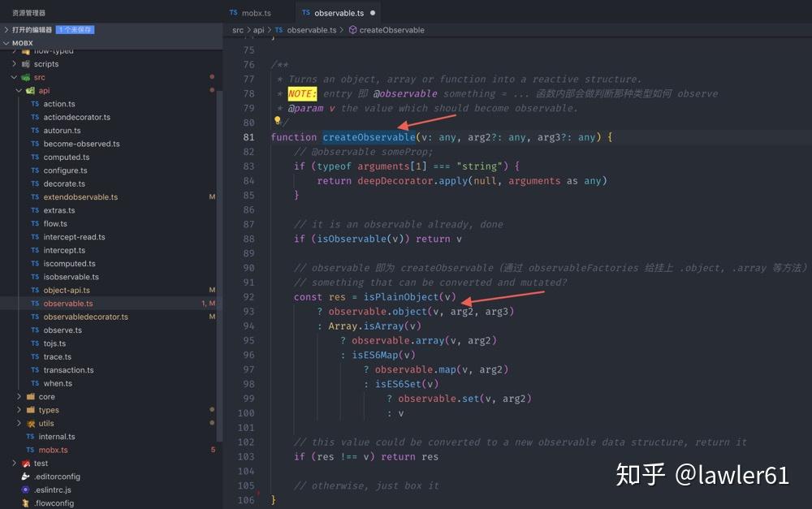Viewport: 812px width, 509px height.
Task: Click the test folder icon
Action: 25,464
